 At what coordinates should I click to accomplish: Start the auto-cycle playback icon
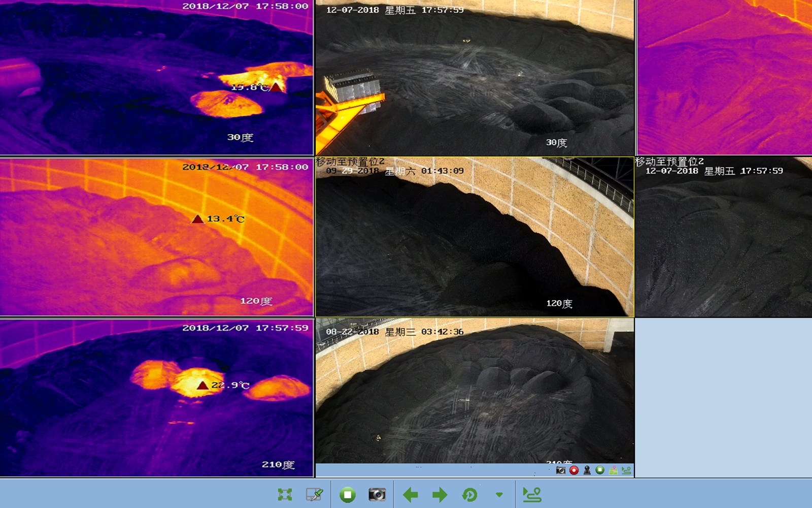(470, 494)
